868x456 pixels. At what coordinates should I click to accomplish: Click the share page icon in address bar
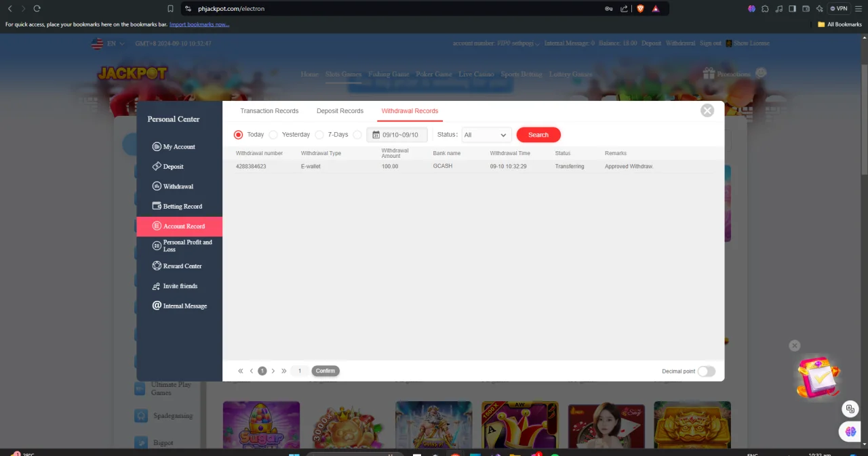point(624,9)
